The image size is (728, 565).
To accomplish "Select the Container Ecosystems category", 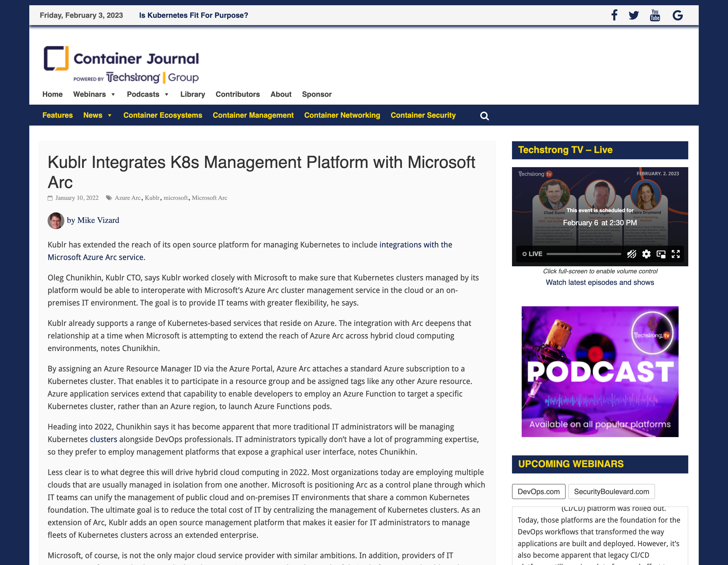I will (x=163, y=115).
